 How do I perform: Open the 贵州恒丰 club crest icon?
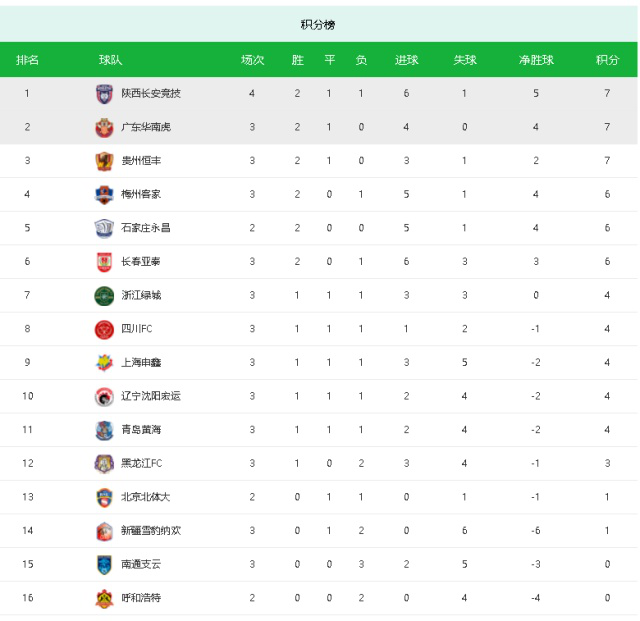pyautogui.click(x=104, y=161)
